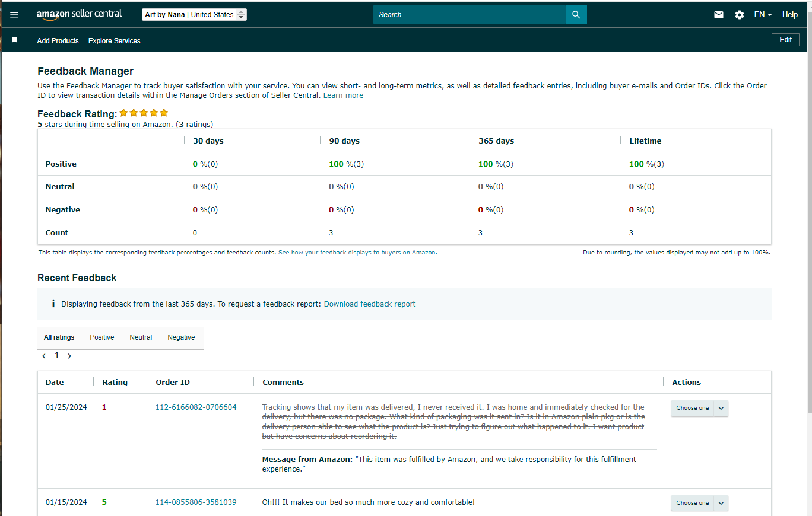Click the Comments column header
This screenshot has height=516, width=812.
tap(283, 383)
